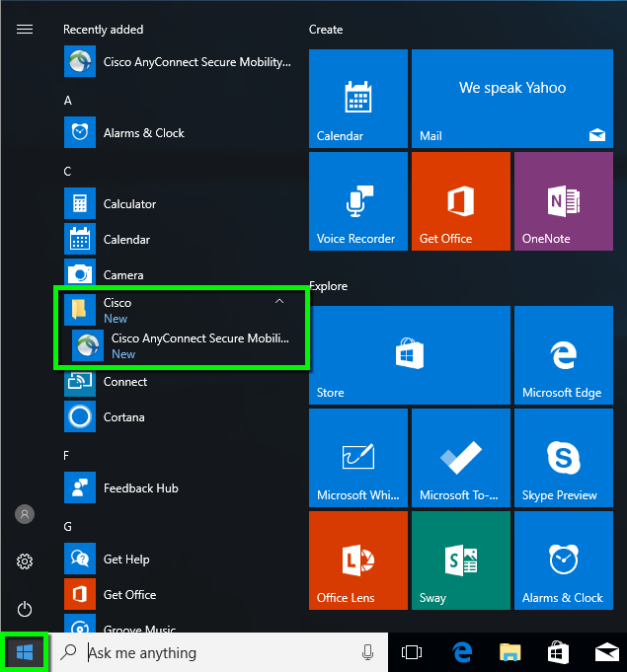Click letter G section header
Screen dimensions: 627x672
click(x=67, y=526)
